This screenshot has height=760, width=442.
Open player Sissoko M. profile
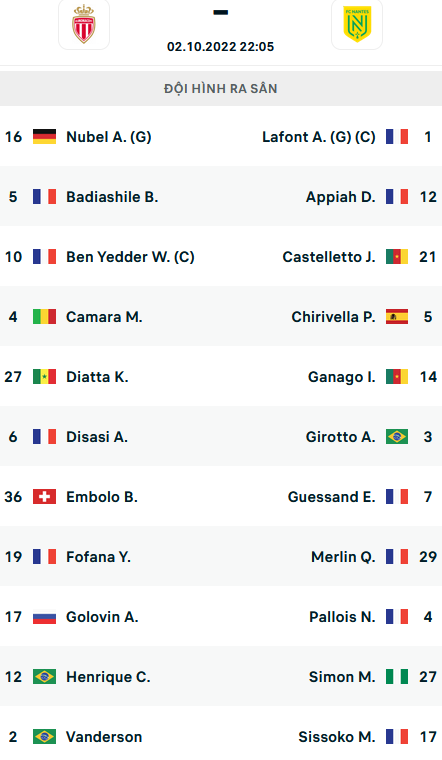tap(337, 737)
